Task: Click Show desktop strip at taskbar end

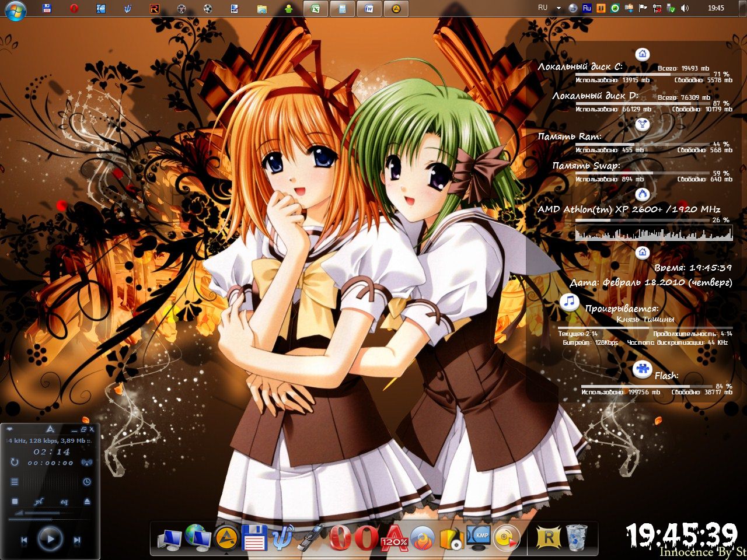Action: click(743, 8)
